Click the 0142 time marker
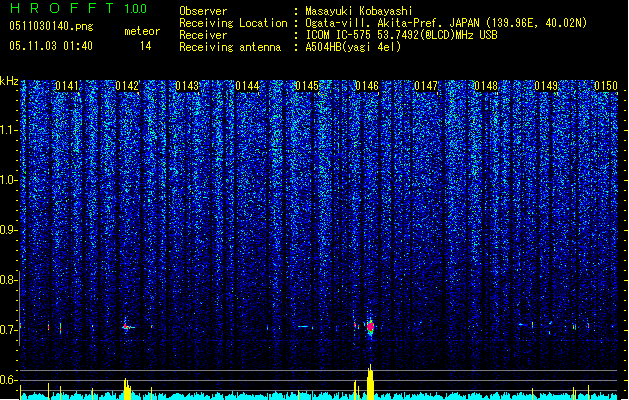The image size is (629, 400). pos(127,86)
